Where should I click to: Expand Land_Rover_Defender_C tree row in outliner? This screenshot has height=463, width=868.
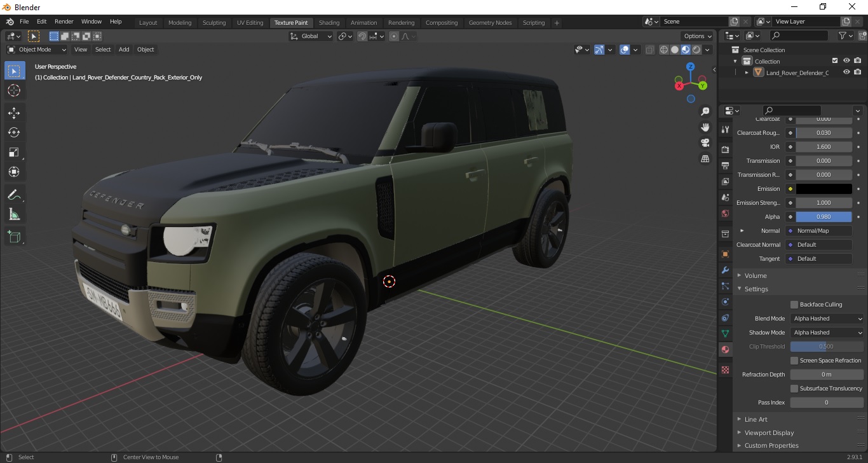click(747, 73)
